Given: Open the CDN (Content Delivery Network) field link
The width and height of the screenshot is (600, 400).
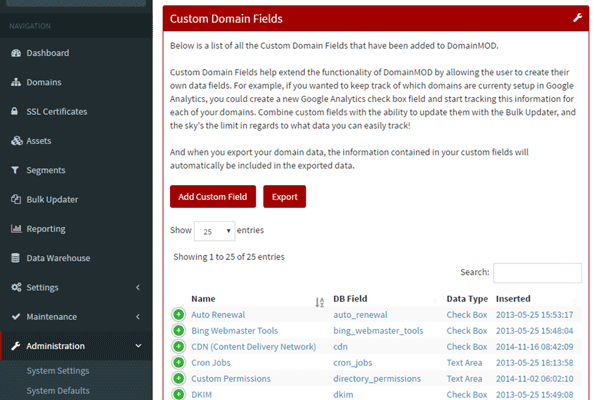Looking at the screenshot, I should 253,347.
